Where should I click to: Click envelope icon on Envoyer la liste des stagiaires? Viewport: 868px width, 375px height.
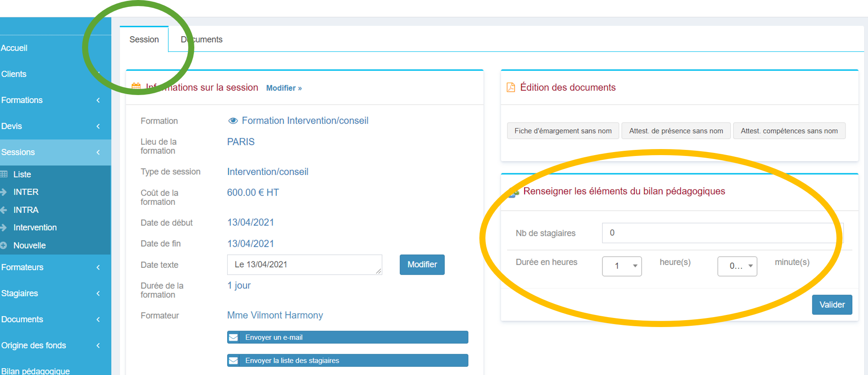[x=234, y=361]
